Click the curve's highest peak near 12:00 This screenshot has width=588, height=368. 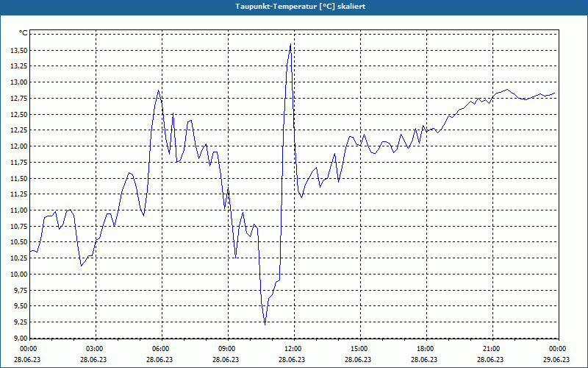(290, 44)
